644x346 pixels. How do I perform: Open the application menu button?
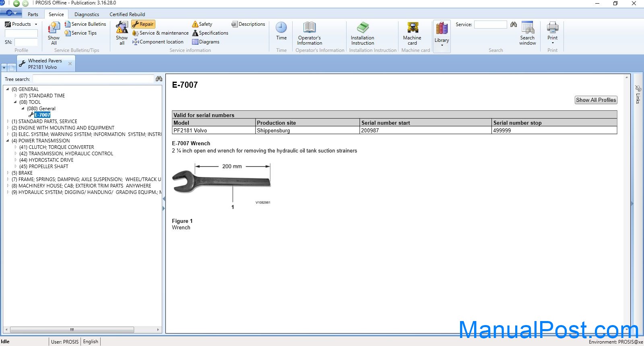click(x=11, y=13)
